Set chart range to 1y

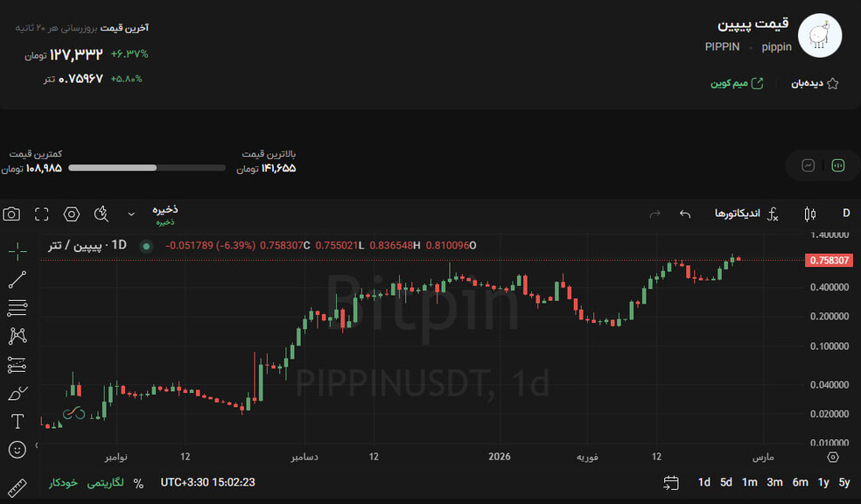click(x=823, y=482)
